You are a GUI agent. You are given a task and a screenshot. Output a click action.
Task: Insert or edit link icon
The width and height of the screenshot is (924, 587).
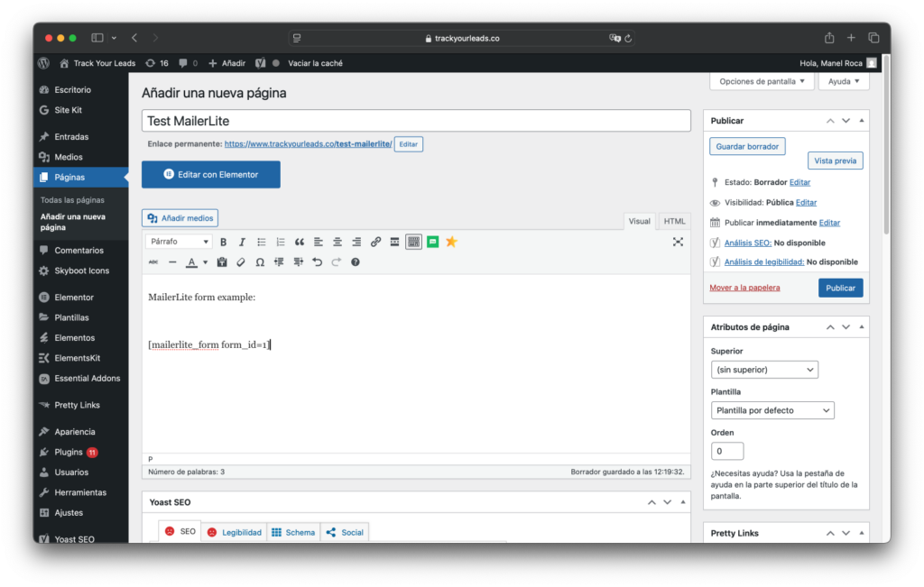pos(375,242)
